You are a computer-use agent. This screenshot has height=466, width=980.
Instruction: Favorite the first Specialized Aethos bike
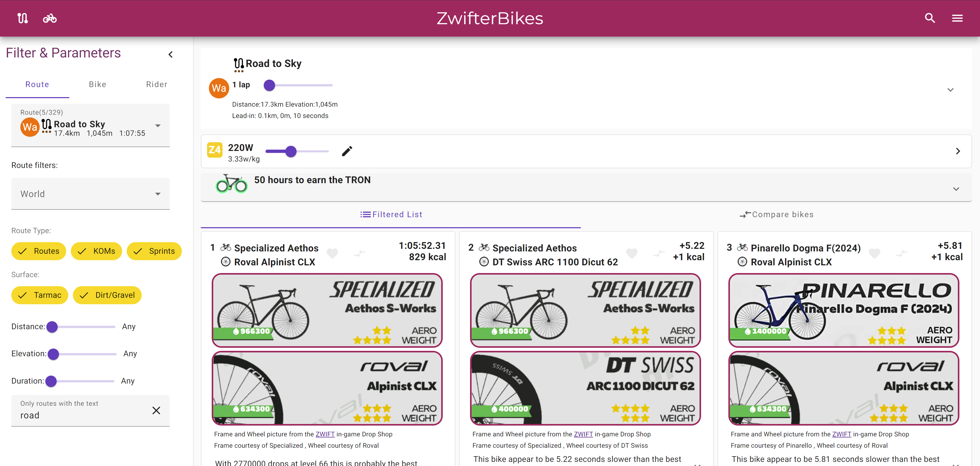(x=332, y=253)
